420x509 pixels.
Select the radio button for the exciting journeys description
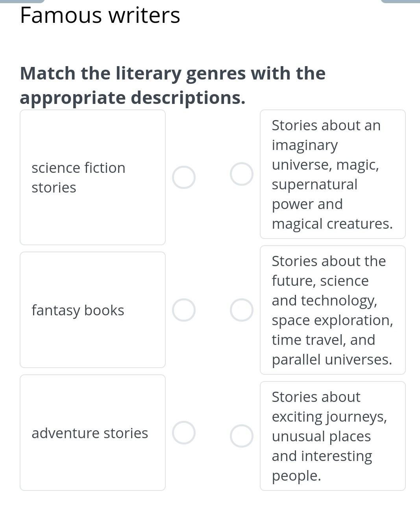242,436
